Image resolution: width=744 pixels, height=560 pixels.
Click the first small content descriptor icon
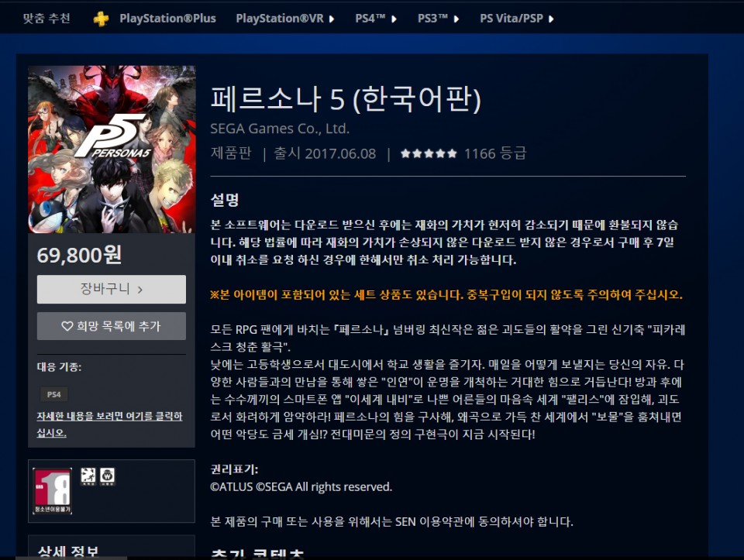pos(88,476)
